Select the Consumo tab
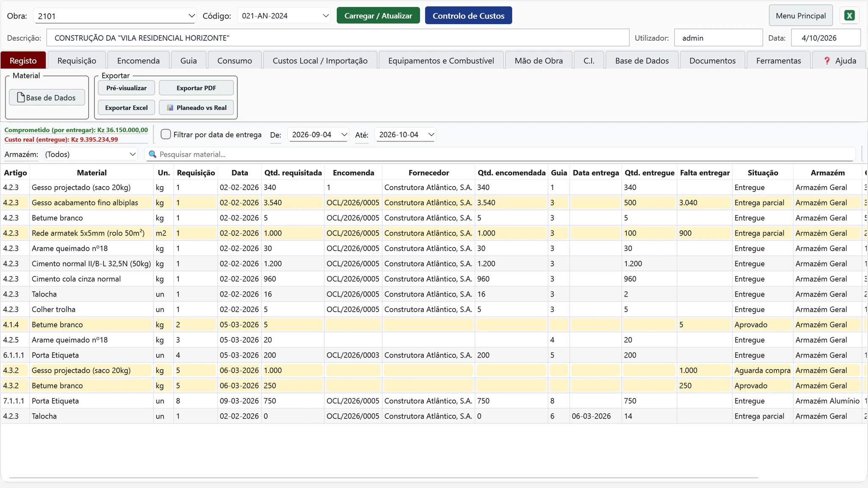 tap(235, 61)
